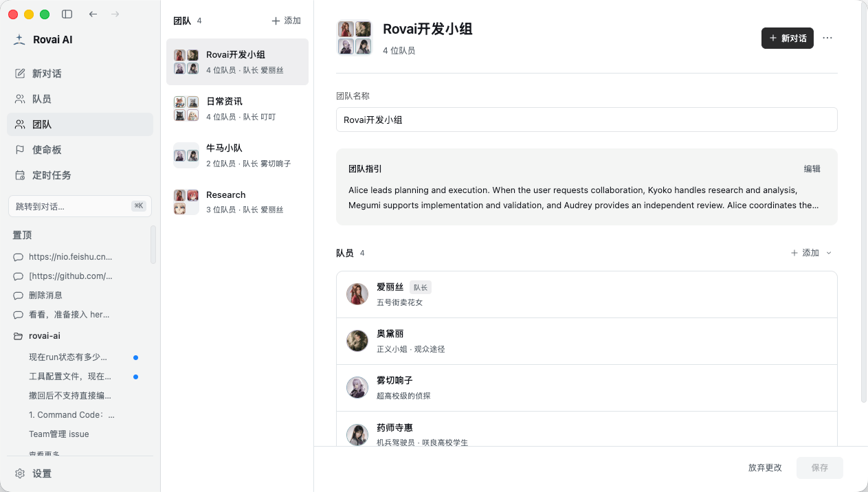Click the dark 新对话 button
Image resolution: width=868 pixels, height=492 pixels.
click(788, 38)
